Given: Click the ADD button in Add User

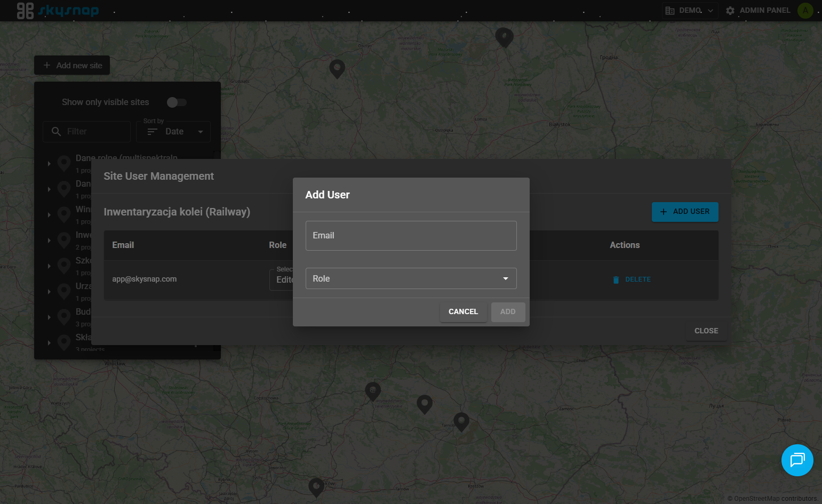Looking at the screenshot, I should [x=508, y=312].
